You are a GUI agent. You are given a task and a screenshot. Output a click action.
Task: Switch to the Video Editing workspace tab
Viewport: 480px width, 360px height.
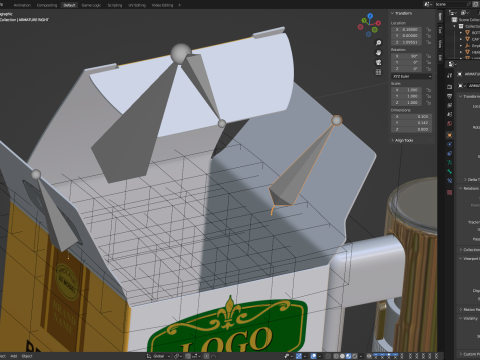click(162, 5)
